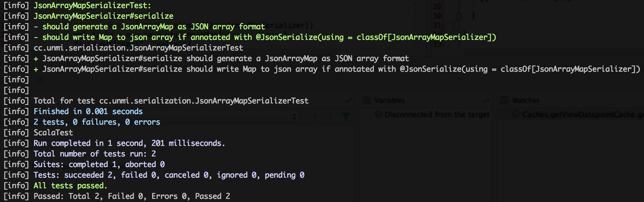Open the thread selector combo box
Screen dimensions: 644x202
coord(294,117)
